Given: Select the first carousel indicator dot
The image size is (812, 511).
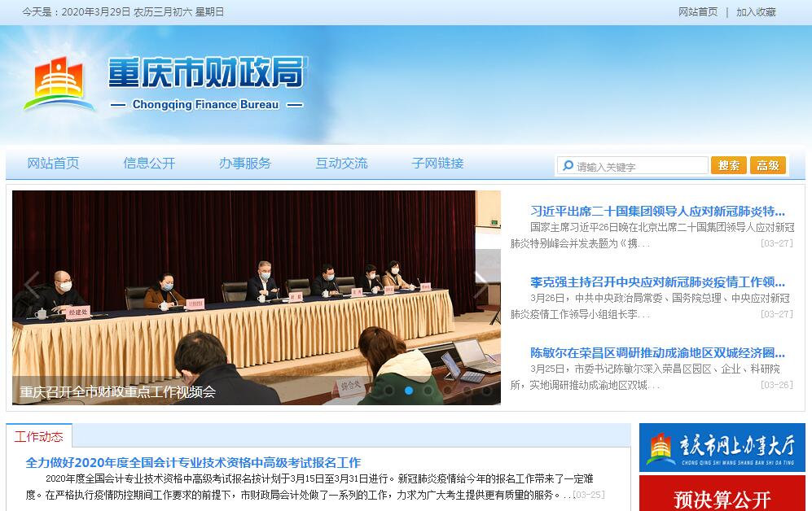Looking at the screenshot, I should coord(389,391).
